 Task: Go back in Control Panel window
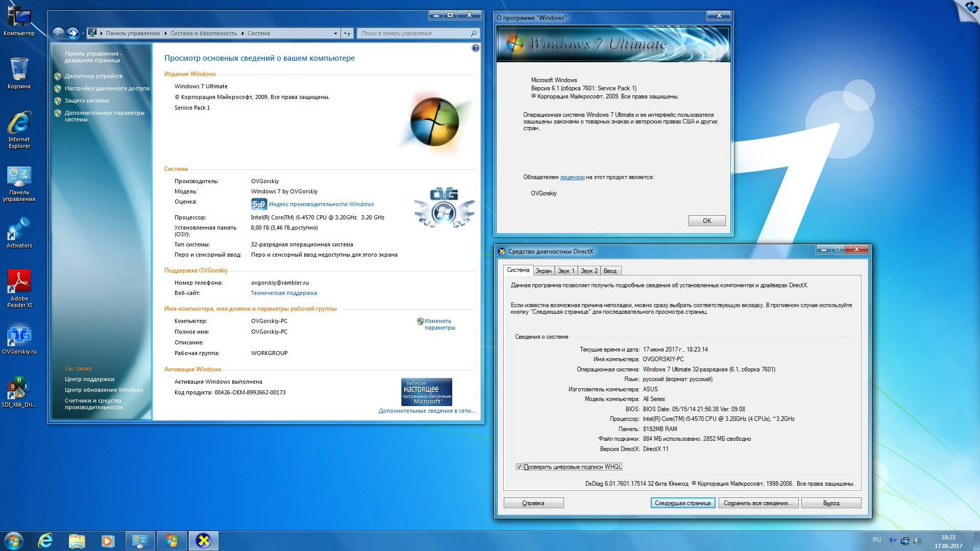coord(58,33)
